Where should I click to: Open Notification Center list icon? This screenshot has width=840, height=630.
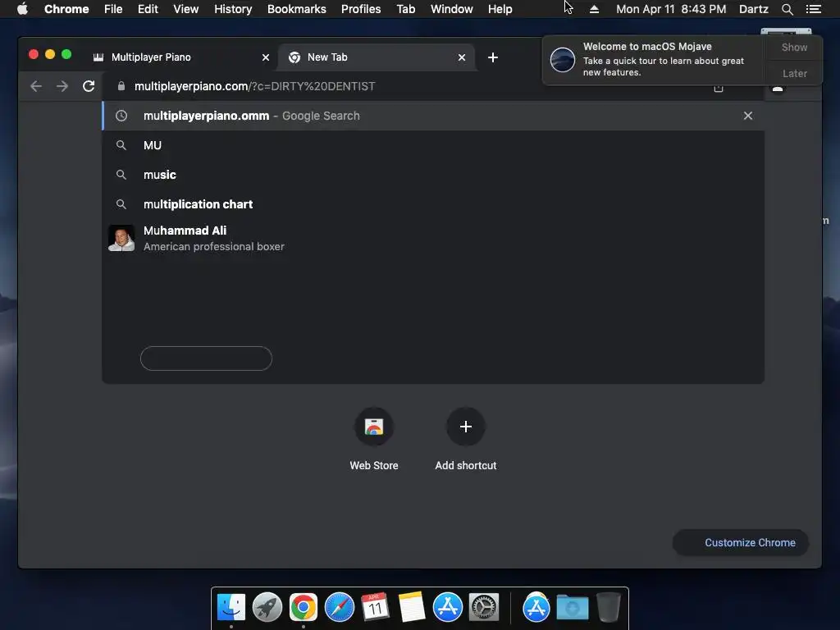tap(814, 9)
